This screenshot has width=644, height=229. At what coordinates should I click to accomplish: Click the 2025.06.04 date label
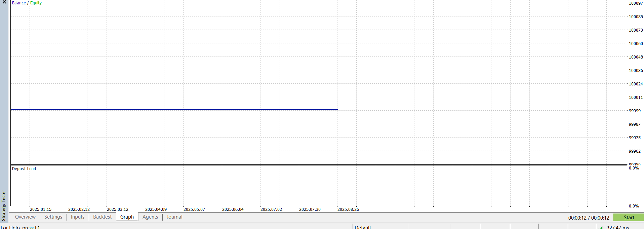coord(233,209)
